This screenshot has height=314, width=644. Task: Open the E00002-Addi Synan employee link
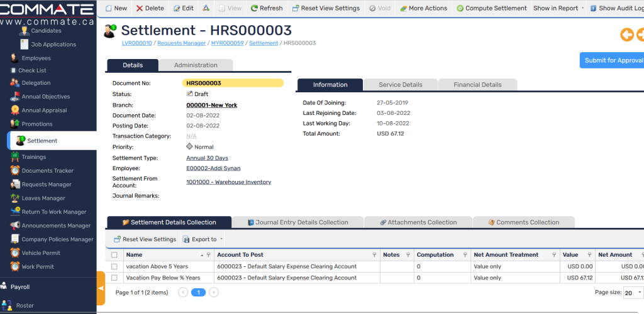tap(213, 168)
